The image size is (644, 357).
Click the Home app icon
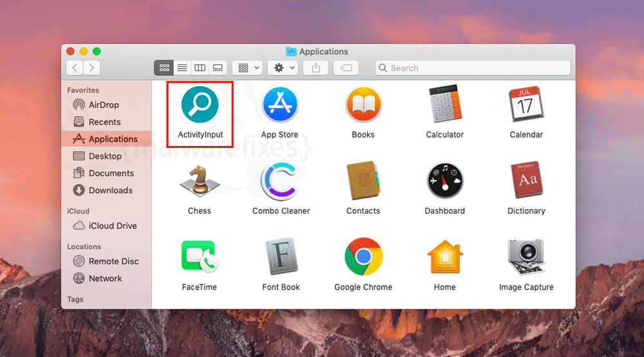coord(445,257)
